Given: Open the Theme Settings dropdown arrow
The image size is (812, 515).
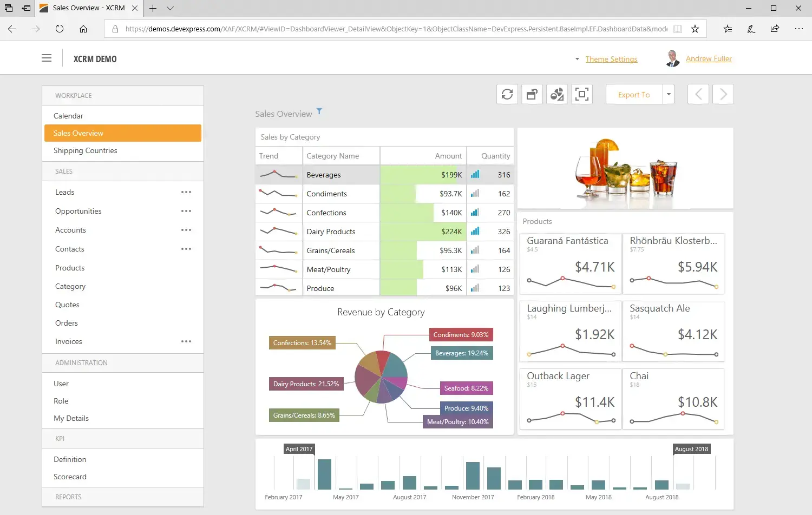Looking at the screenshot, I should click(577, 59).
